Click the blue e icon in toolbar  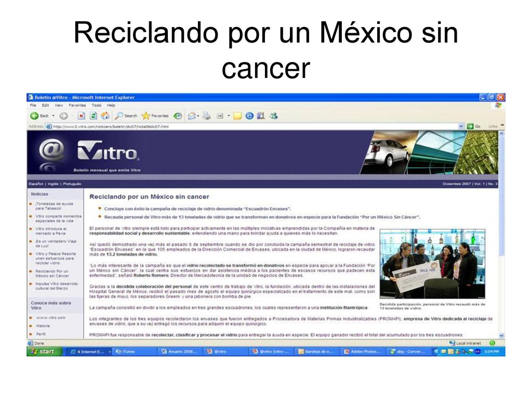[249, 116]
